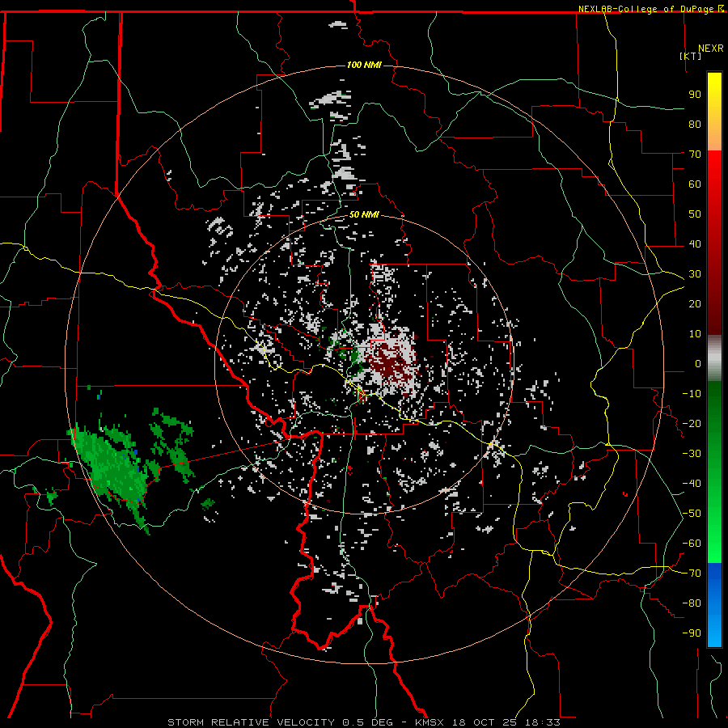Click the NEXLAB-College of DuPage header text

[650, 9]
